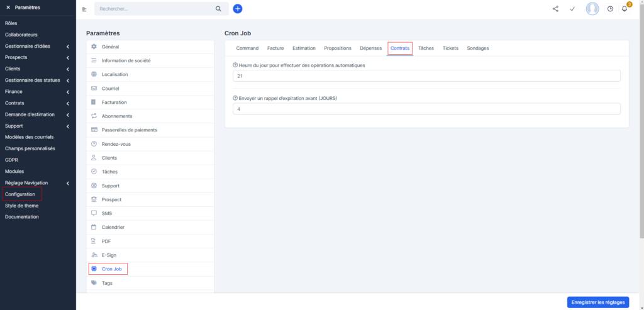Expand Gestionnaire des statues menu
The width and height of the screenshot is (644, 310).
click(x=68, y=80)
